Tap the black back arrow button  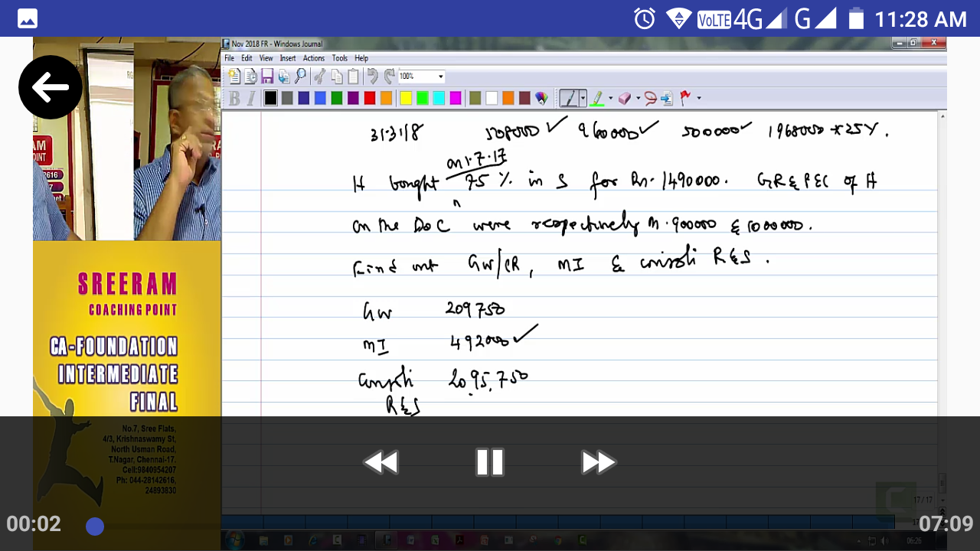(x=51, y=87)
